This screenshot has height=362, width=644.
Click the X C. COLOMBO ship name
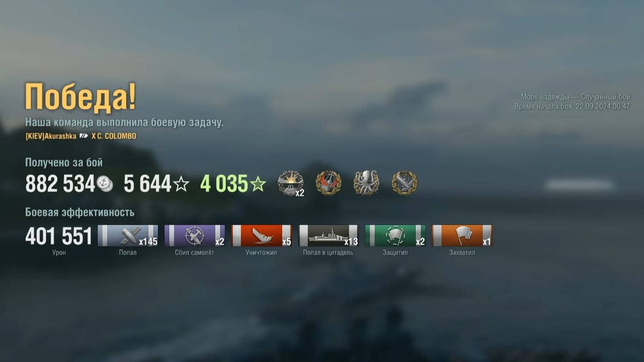tap(114, 136)
